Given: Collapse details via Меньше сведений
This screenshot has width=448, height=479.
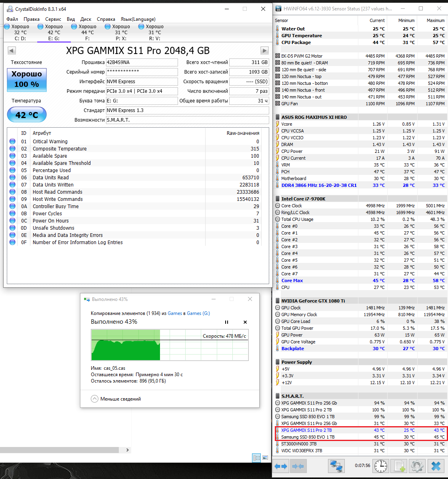Looking at the screenshot, I should 116,399.
